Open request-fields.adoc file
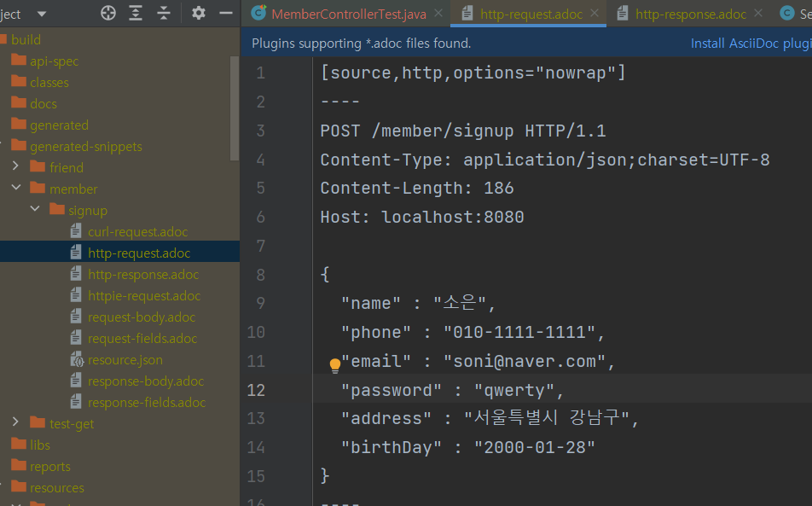The image size is (812, 506). pos(142,339)
